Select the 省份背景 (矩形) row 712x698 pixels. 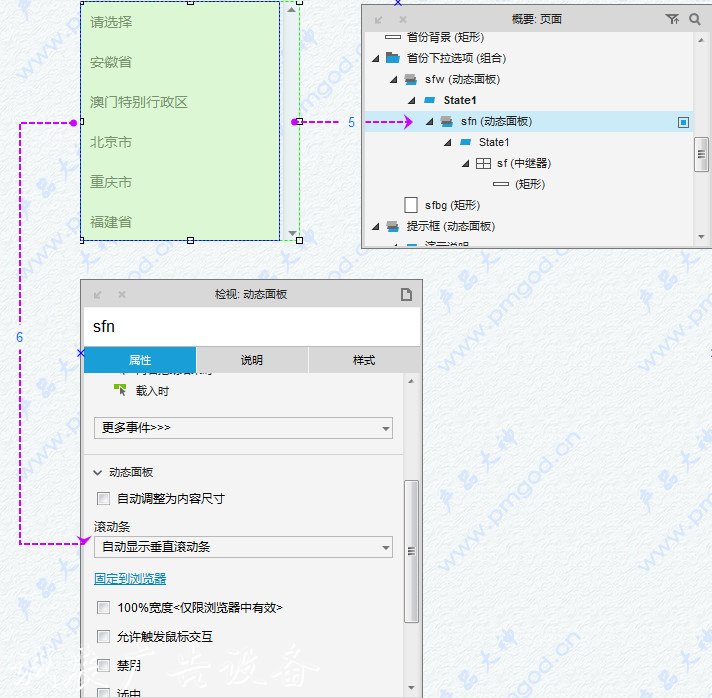pos(529,37)
